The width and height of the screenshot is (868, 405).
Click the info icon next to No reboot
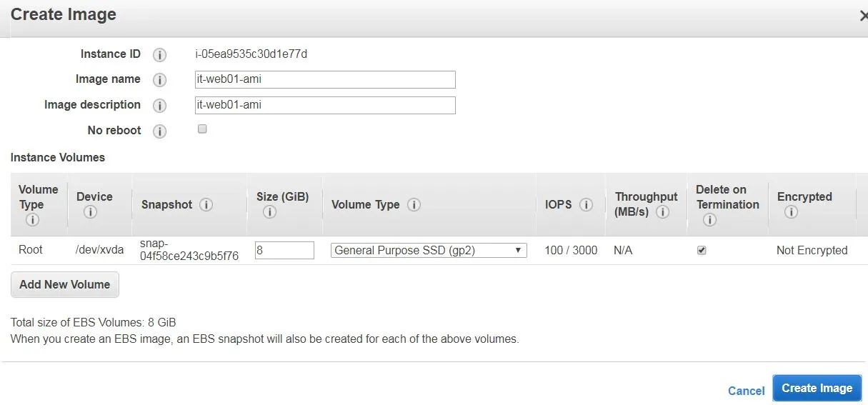pyautogui.click(x=160, y=131)
